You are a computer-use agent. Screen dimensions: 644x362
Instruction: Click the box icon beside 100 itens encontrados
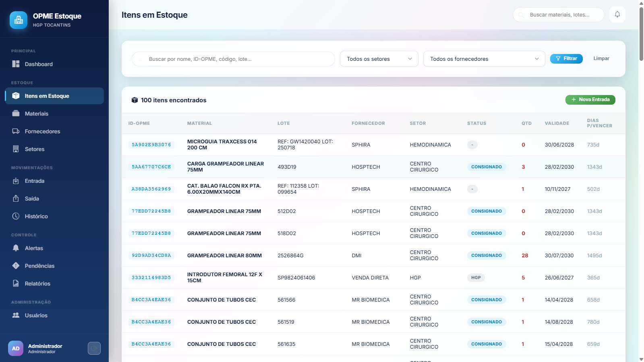click(135, 100)
